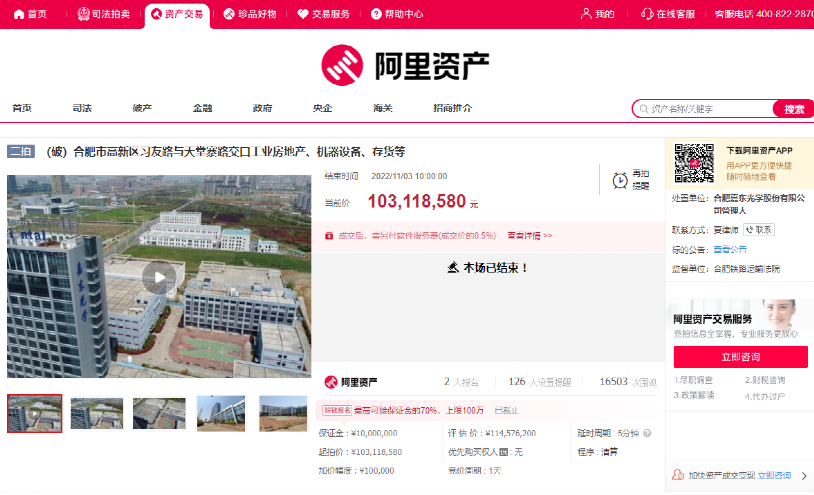Click the red service fee notice icon

[x=329, y=236]
